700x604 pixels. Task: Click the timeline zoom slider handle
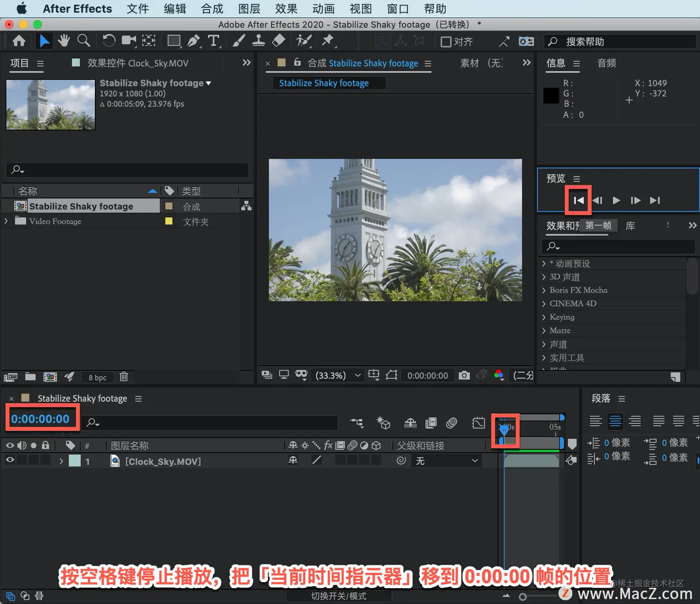coord(523,597)
